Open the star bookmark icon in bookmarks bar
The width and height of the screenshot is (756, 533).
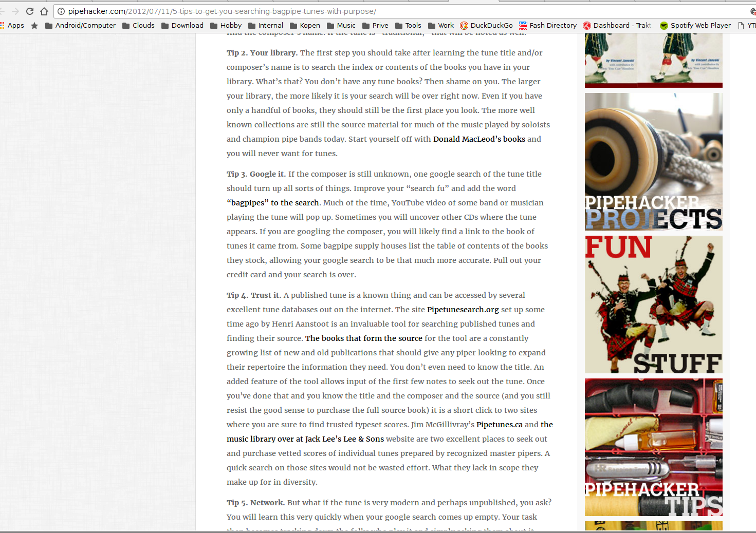(x=34, y=26)
